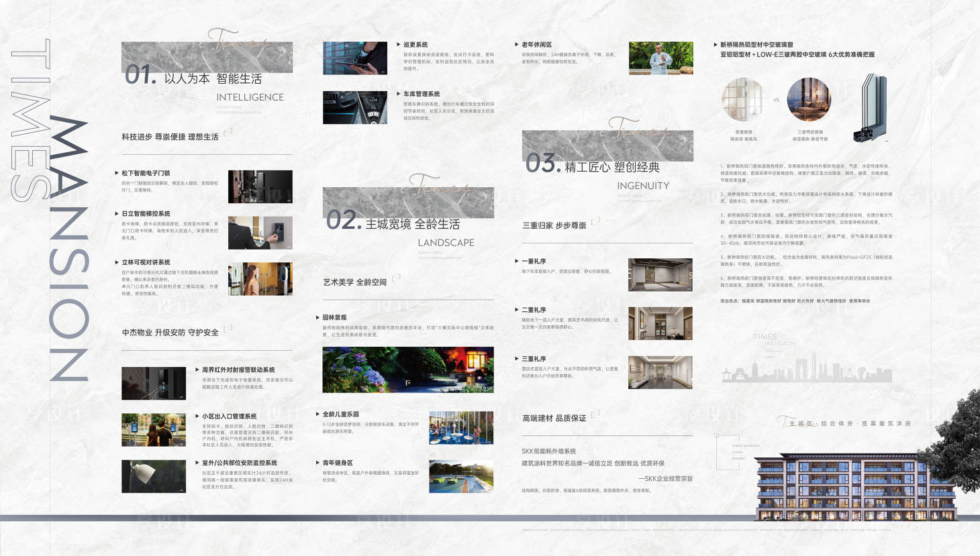The width and height of the screenshot is (980, 556).
Task: Click the 日立智能梯控系统 elevator control photo
Action: [x=260, y=233]
